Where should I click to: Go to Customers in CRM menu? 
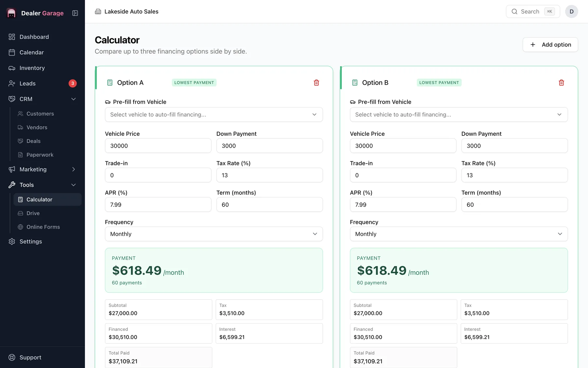pyautogui.click(x=48, y=114)
